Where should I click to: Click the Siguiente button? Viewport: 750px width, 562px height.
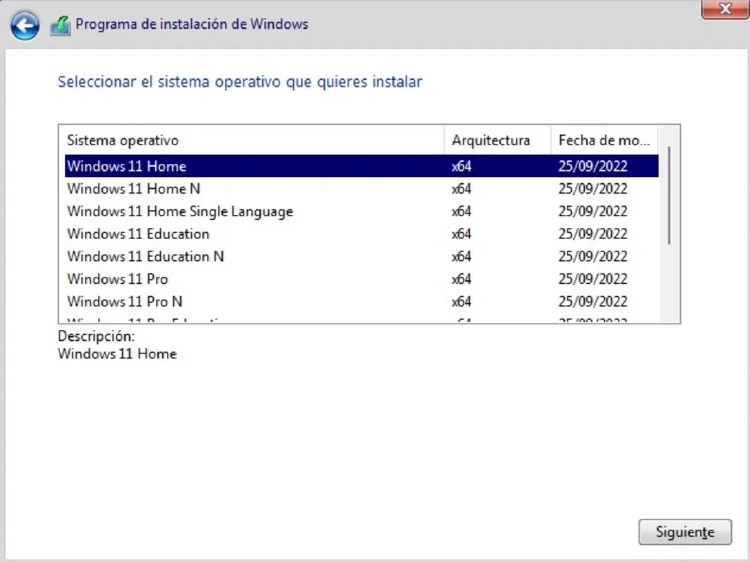[685, 532]
